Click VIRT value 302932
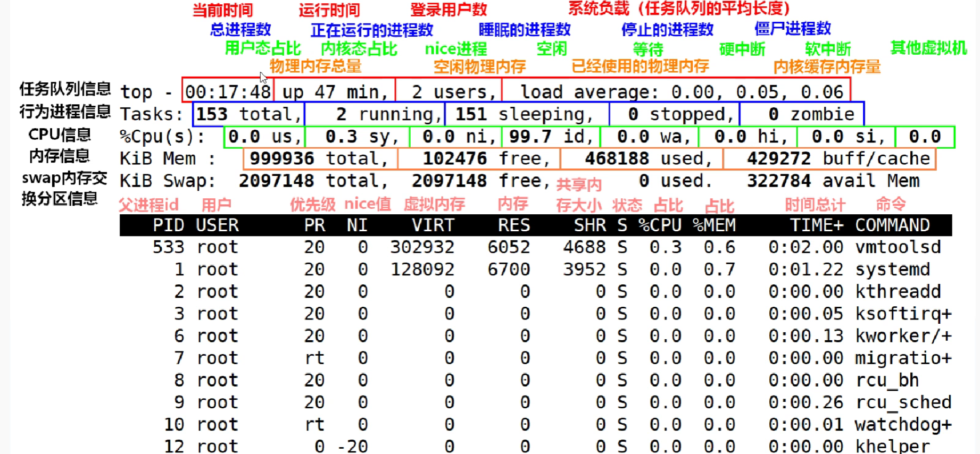980x454 pixels. click(x=422, y=247)
